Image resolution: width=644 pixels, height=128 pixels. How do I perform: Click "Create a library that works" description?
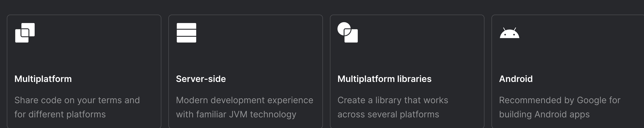click(x=393, y=100)
